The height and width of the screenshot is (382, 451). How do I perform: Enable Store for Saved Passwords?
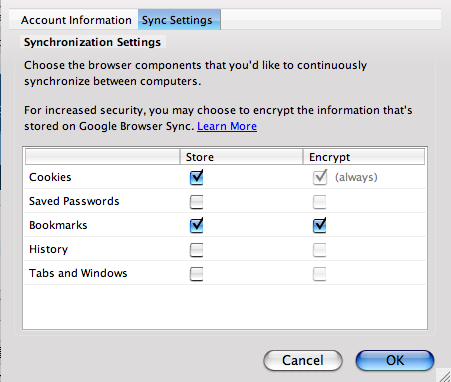(196, 202)
